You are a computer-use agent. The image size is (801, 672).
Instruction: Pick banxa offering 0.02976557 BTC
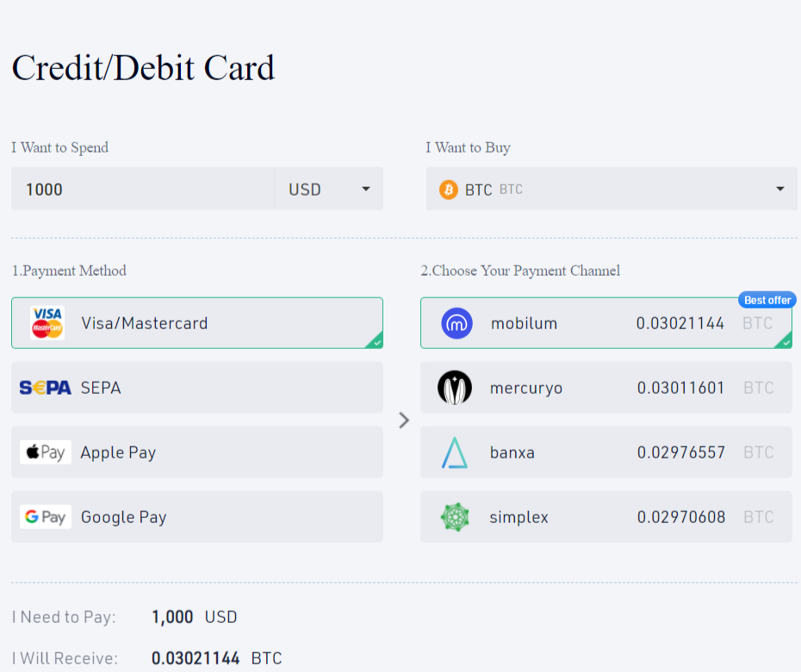[605, 452]
